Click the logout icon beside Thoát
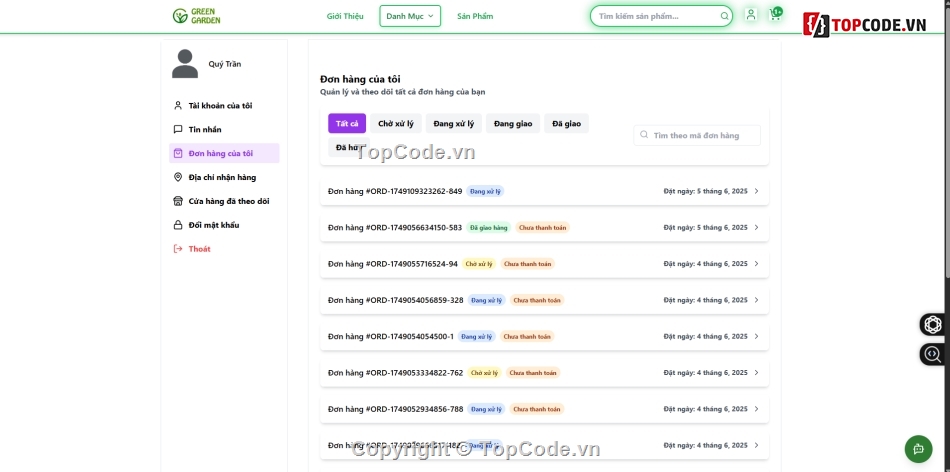 point(178,248)
